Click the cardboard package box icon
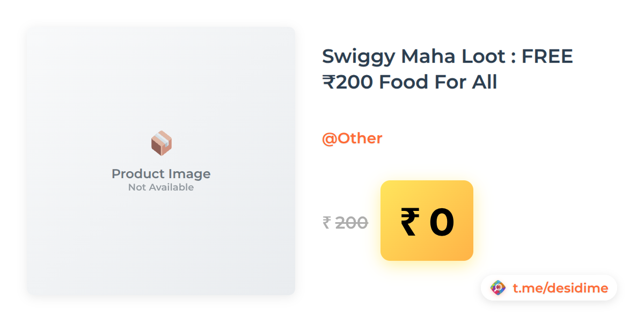This screenshot has height=322, width=644. pyautogui.click(x=161, y=143)
